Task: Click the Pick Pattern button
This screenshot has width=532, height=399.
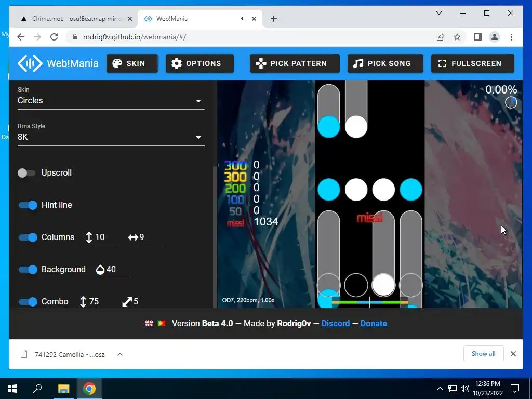Action: point(295,63)
